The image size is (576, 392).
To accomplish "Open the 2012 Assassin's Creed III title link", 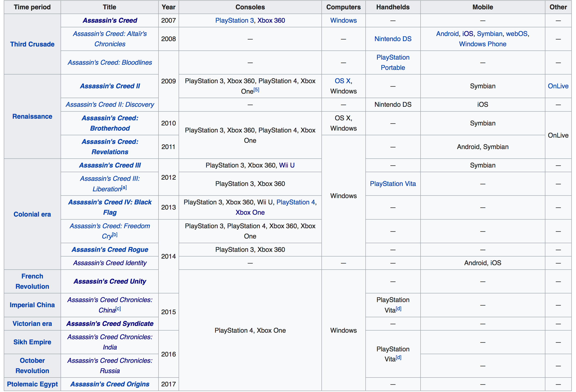I will click(110, 165).
